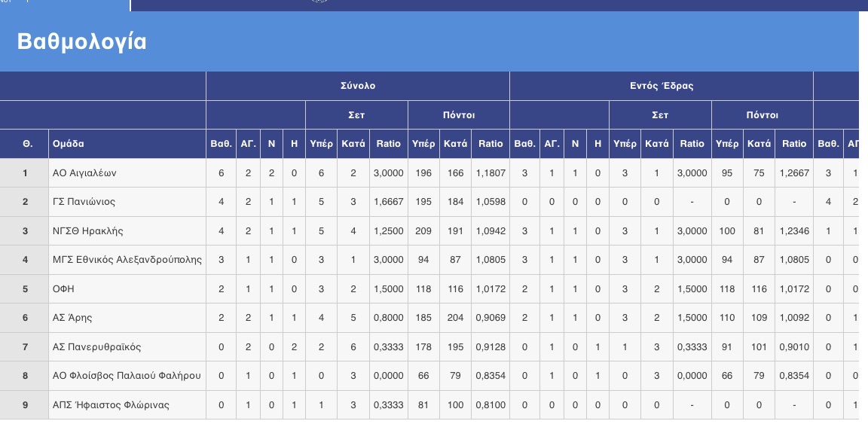Image resolution: width=868 pixels, height=424 pixels.
Task: Select team ΓΣ Πανιώνιος
Action: pos(84,202)
